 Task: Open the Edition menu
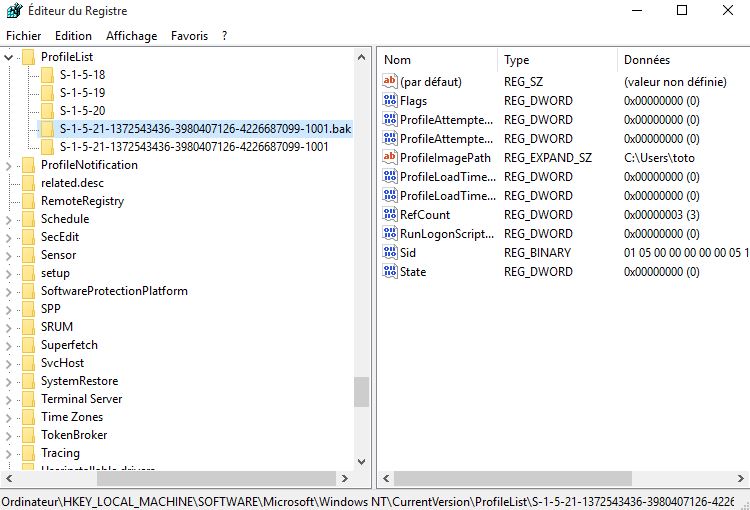coord(73,36)
